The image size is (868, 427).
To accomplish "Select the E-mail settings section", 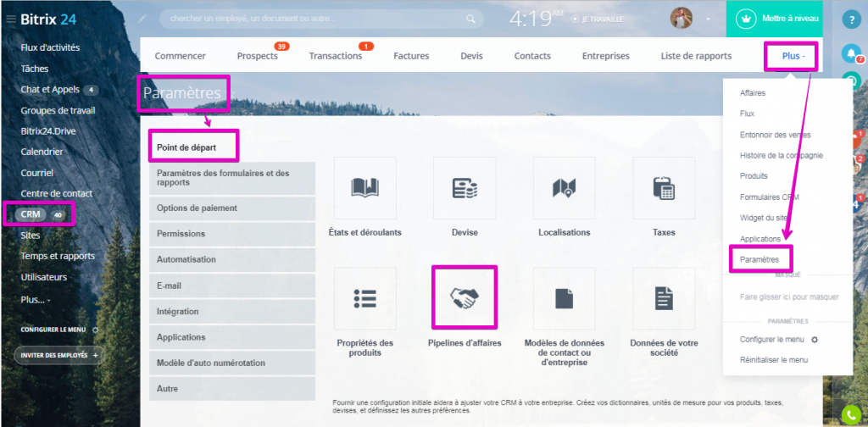I will tap(232, 286).
